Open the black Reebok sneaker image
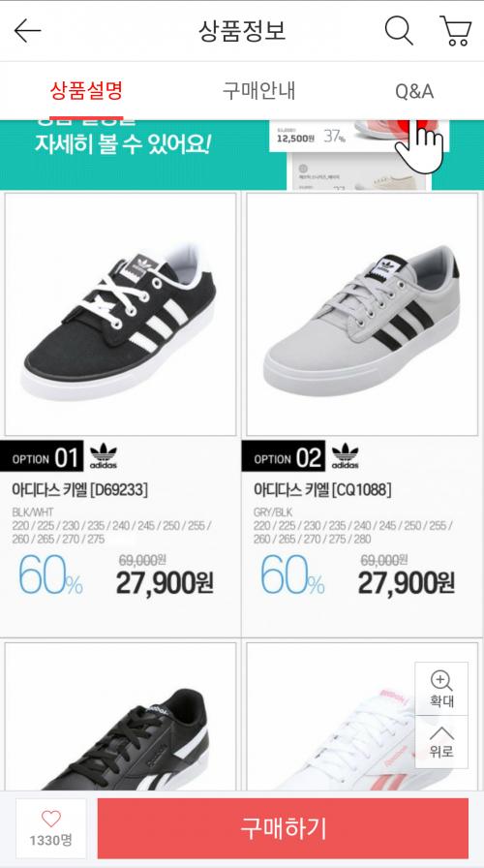The image size is (484, 868). coord(121,716)
